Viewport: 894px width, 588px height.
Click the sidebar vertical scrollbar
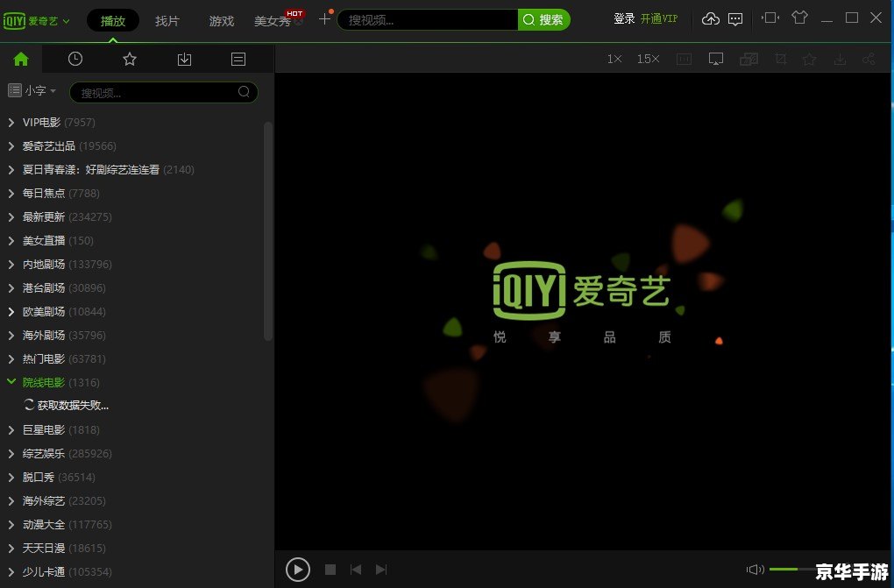point(268,231)
